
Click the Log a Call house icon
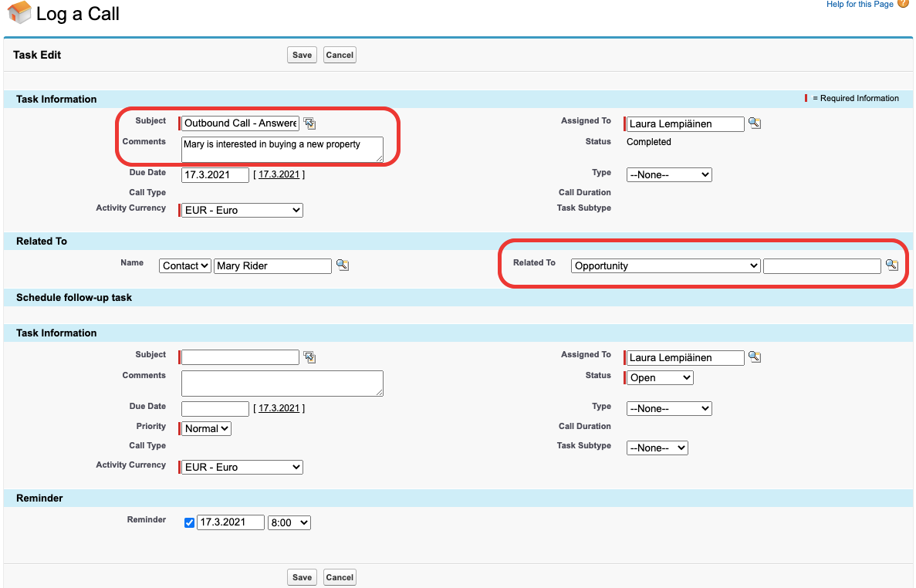(x=19, y=12)
